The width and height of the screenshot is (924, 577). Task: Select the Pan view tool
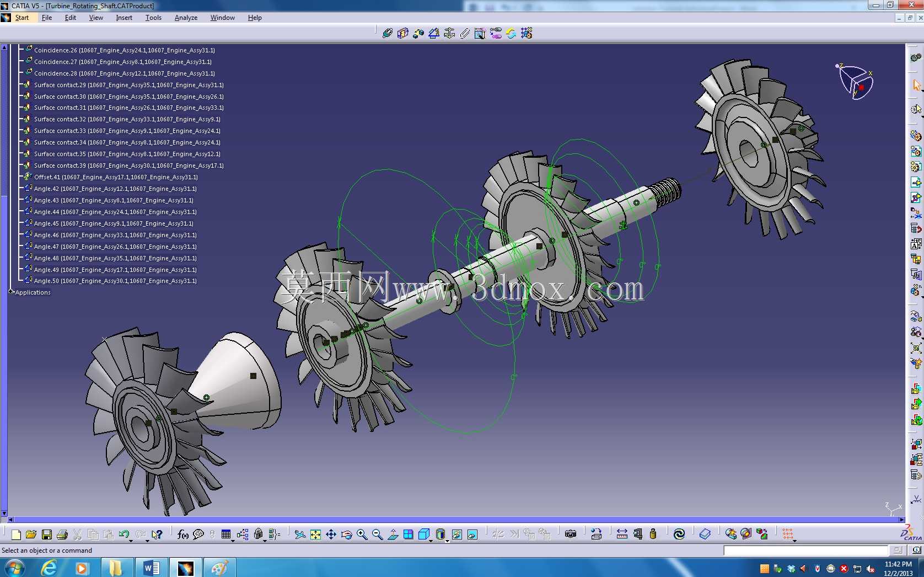331,534
